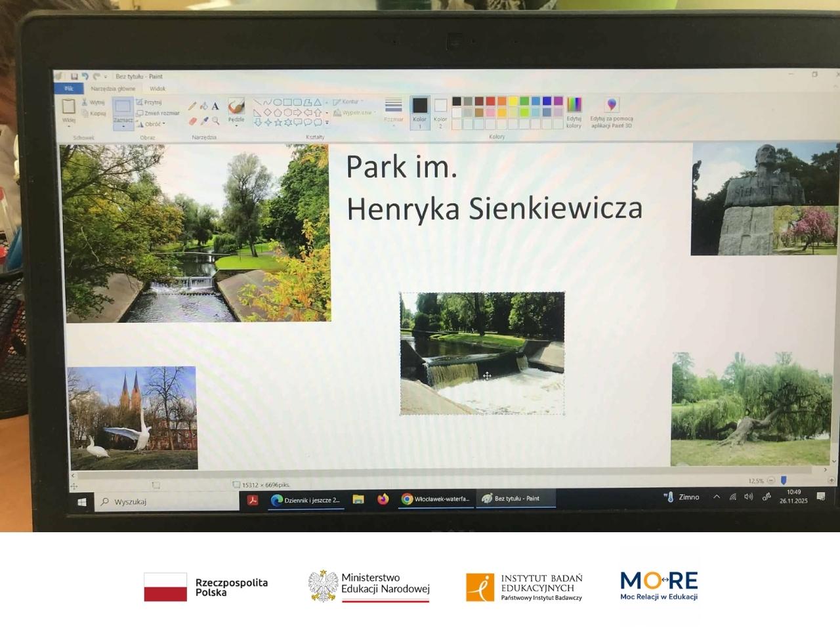Image resolution: width=840 pixels, height=630 pixels.
Task: Pick the red color swatch in palette
Action: point(490,101)
